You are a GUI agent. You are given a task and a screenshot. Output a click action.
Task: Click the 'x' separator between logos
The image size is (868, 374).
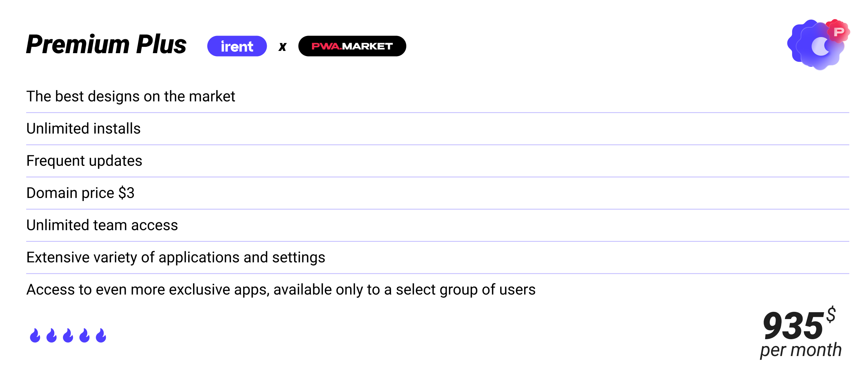point(282,47)
